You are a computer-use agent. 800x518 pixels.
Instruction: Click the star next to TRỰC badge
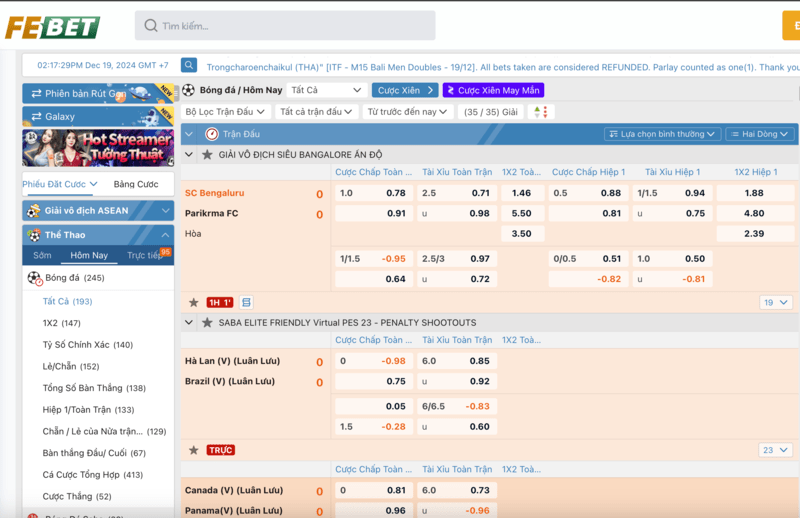(193, 450)
